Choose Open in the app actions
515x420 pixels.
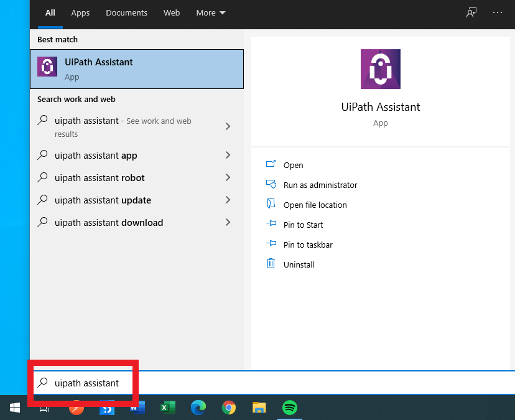[294, 165]
